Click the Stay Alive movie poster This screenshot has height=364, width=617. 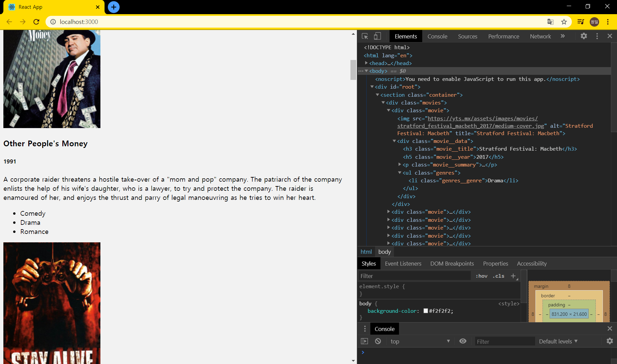click(x=52, y=303)
